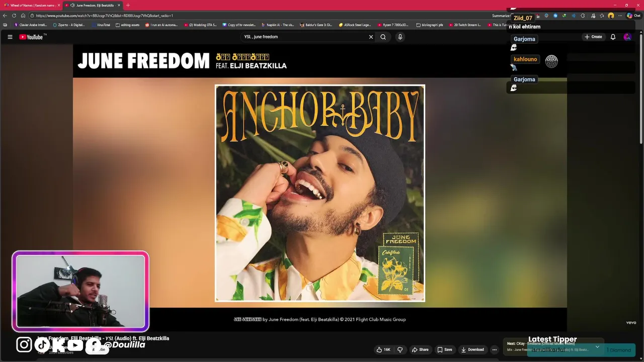Image resolution: width=644 pixels, height=362 pixels.
Task: Clear the YouTube search box text
Action: point(371,37)
